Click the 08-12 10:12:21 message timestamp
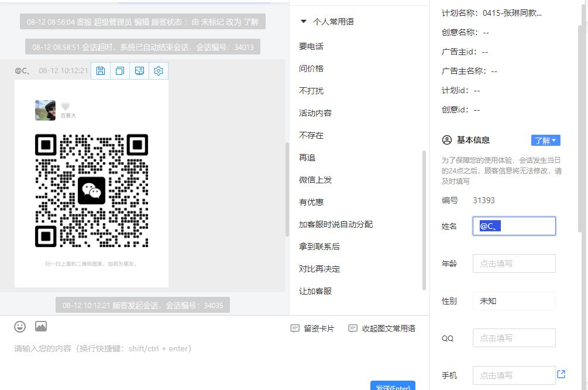This screenshot has height=390, width=588. tap(63, 71)
